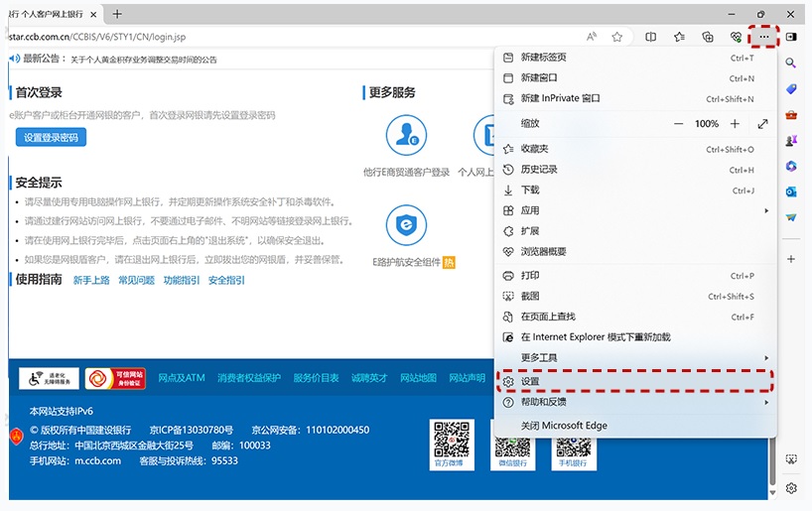Increase zoom with the plus button
The width and height of the screenshot is (812, 511).
pyautogui.click(x=735, y=124)
